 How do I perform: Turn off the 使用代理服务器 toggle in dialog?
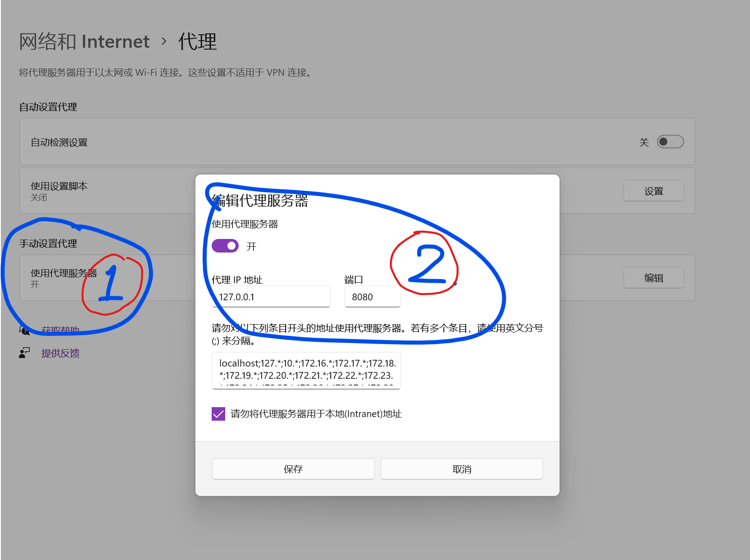click(x=225, y=246)
